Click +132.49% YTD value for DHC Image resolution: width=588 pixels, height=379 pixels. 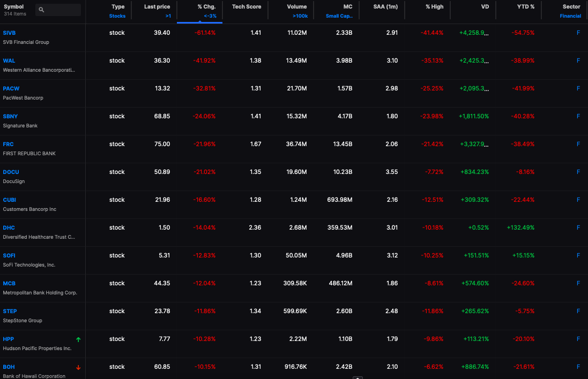(520, 228)
